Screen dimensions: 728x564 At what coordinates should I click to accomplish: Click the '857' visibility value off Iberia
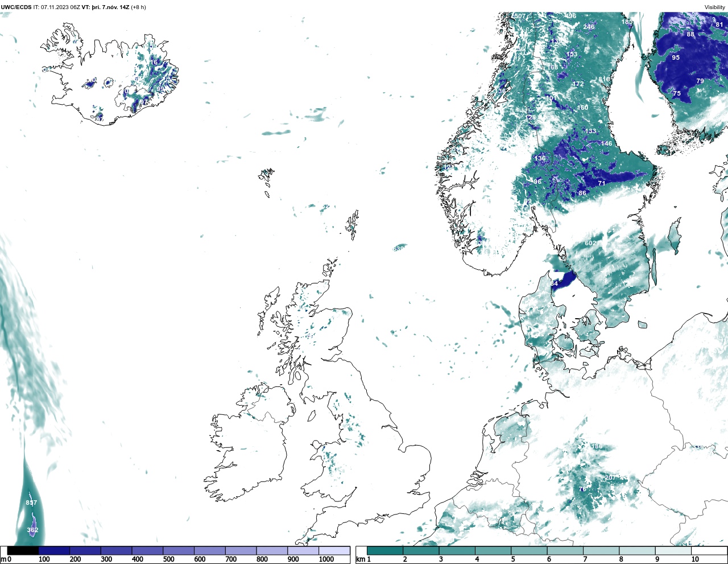31,503
